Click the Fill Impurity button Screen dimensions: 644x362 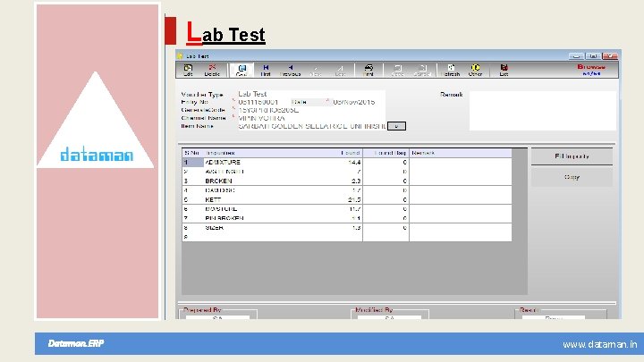pyautogui.click(x=572, y=156)
